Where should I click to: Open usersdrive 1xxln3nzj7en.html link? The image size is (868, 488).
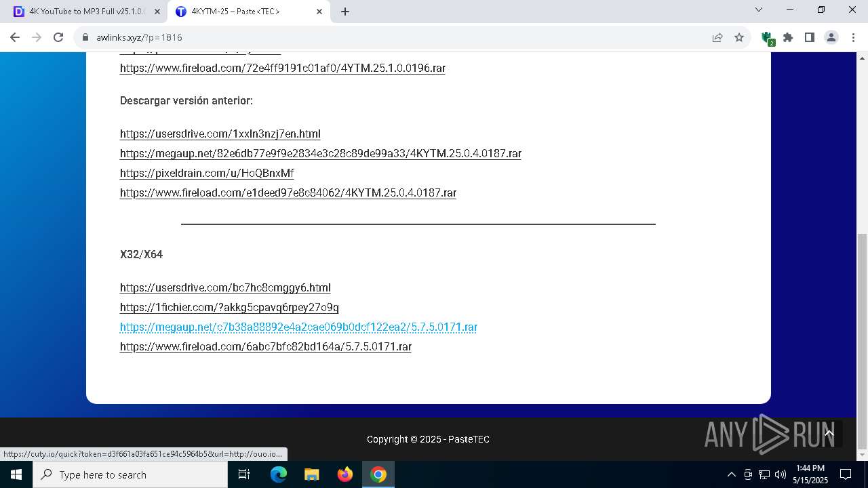point(220,134)
